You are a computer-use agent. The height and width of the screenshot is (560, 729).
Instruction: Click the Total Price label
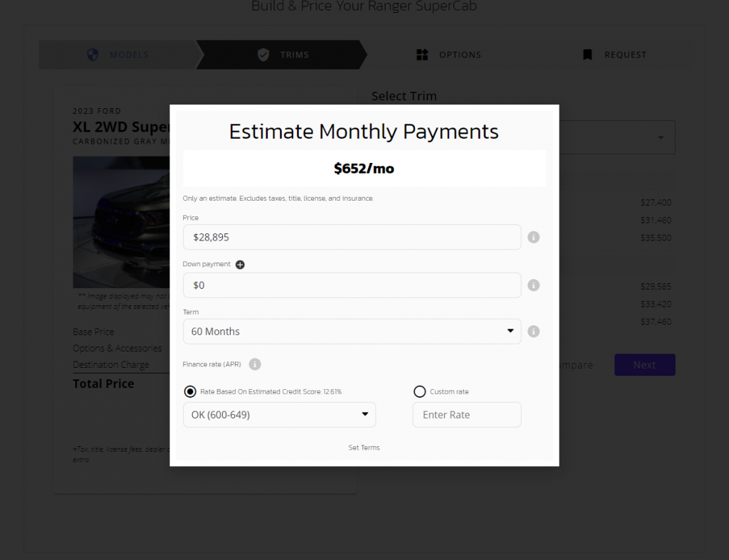click(103, 384)
